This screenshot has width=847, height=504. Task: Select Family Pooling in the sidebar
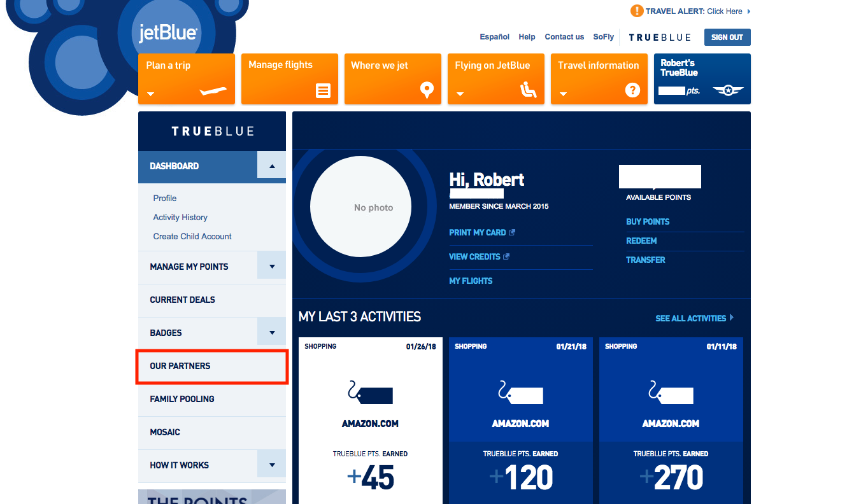click(x=212, y=399)
